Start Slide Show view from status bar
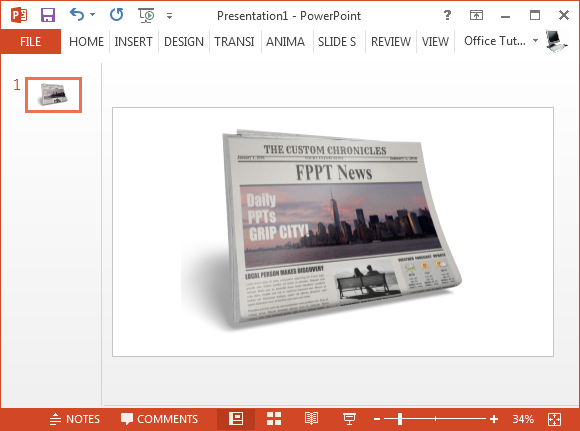 click(x=349, y=419)
